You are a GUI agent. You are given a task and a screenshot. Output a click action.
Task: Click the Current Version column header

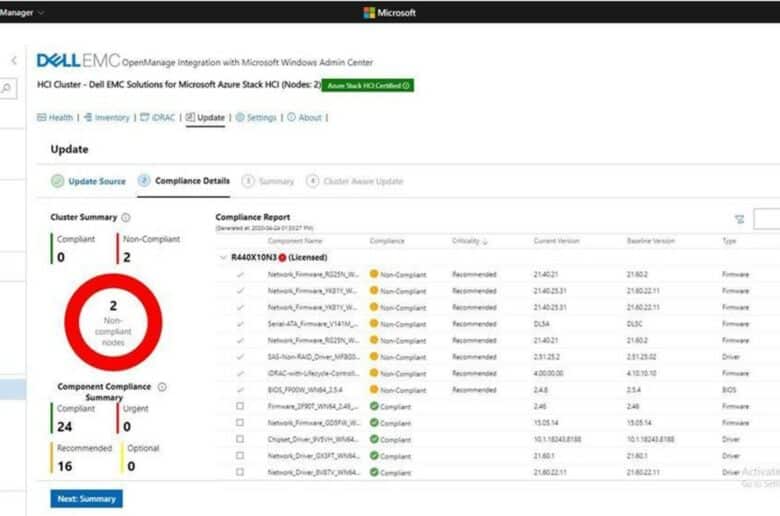pos(557,241)
